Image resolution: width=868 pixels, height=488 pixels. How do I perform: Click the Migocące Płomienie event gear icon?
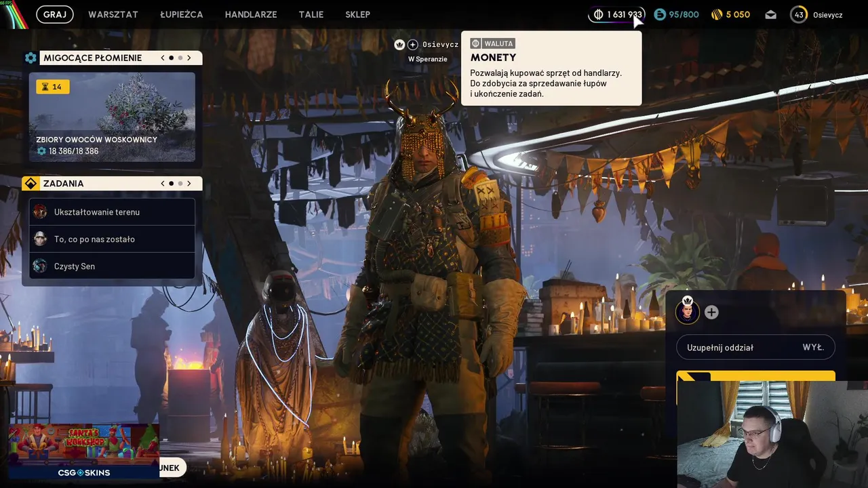coord(31,58)
